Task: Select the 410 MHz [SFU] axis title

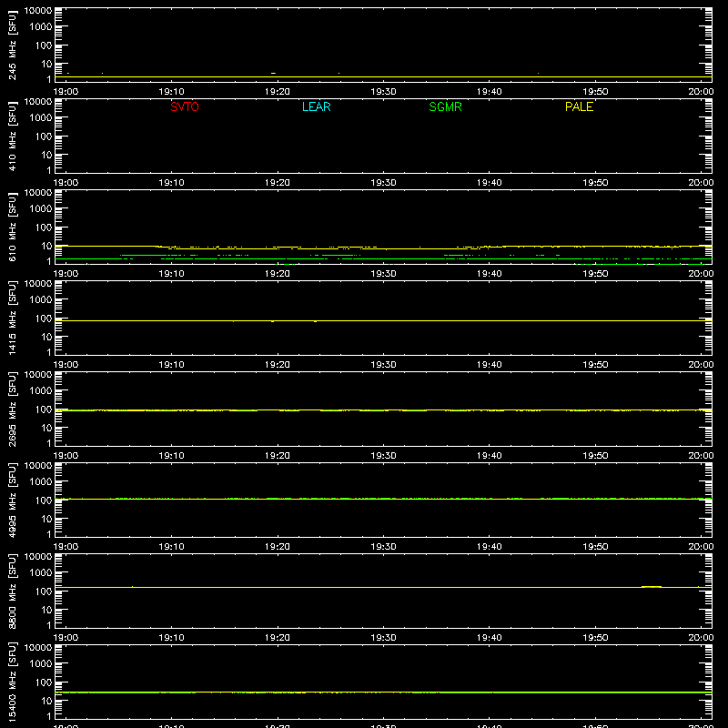Action: point(12,136)
